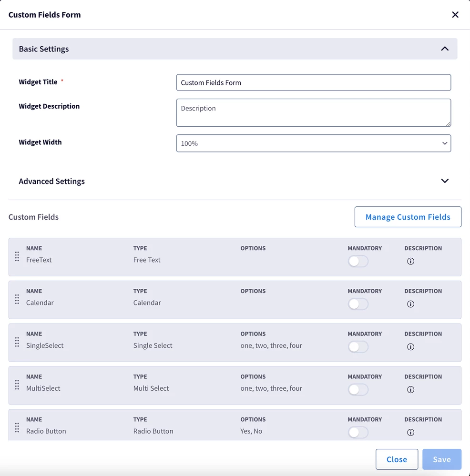This screenshot has height=476, width=470.
Task: Click the drag handle of MultiSelect row
Action: (17, 385)
